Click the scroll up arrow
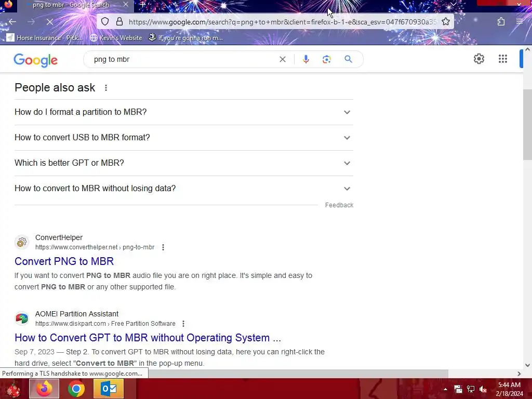 [527, 49]
